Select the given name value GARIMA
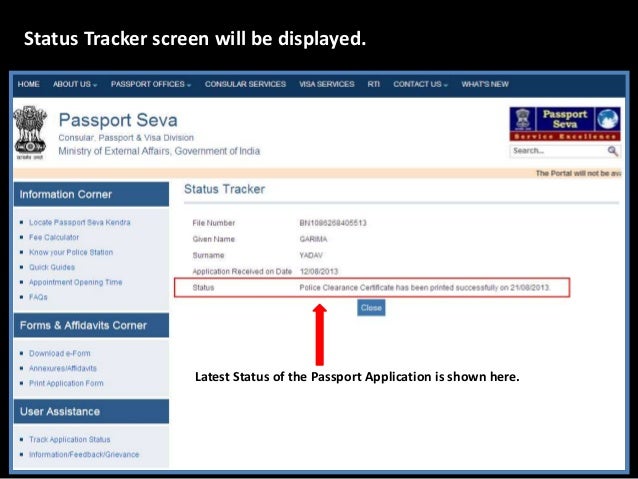 313,239
